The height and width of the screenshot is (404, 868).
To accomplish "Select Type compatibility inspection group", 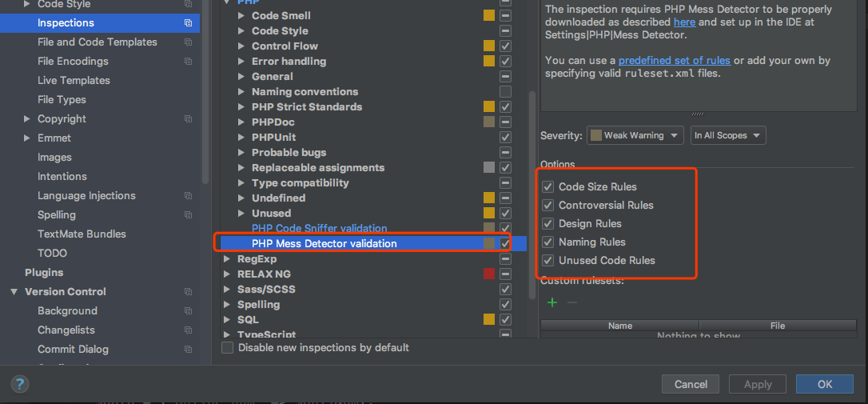I will [300, 182].
